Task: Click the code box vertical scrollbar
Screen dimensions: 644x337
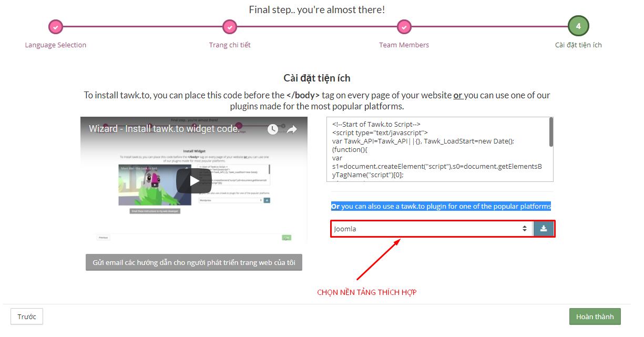Action: [551, 132]
